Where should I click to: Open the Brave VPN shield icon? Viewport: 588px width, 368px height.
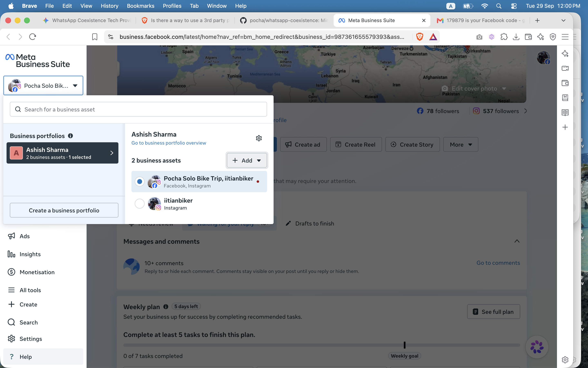click(x=553, y=37)
